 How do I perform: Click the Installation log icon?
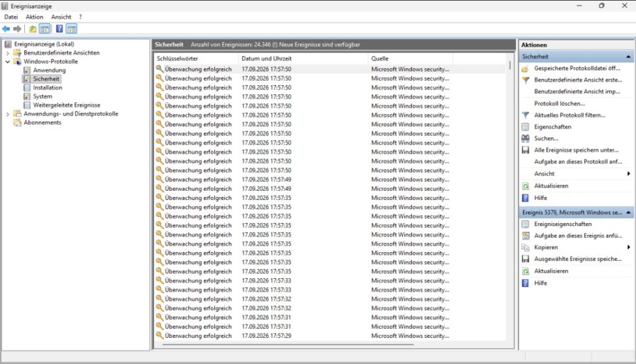(x=27, y=88)
